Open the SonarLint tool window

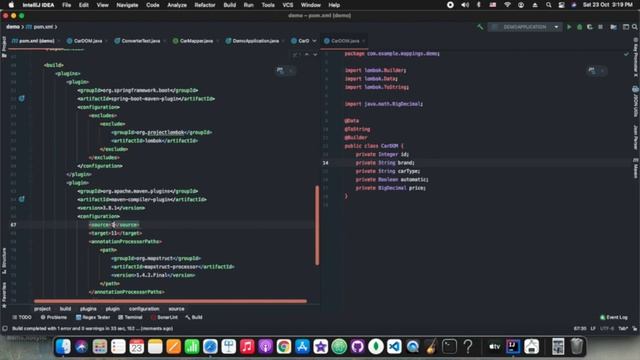point(164,317)
